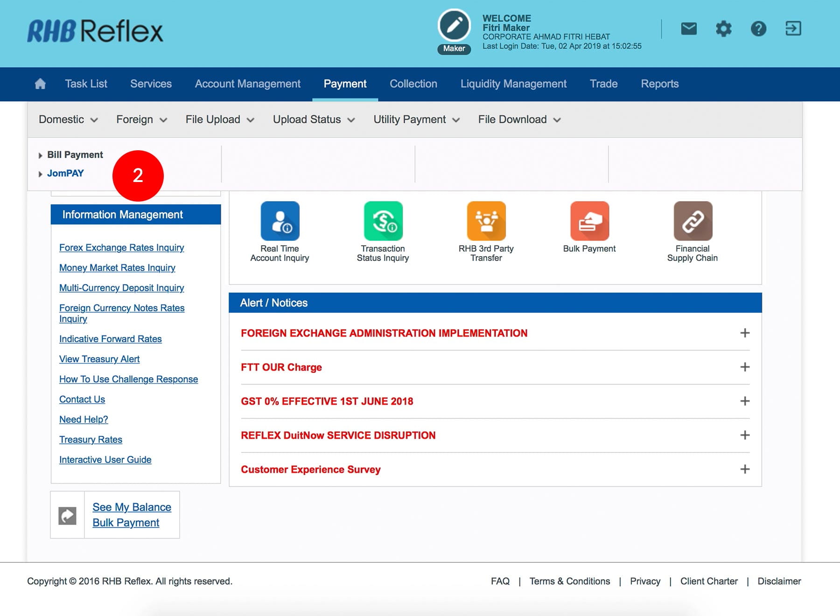Open the Bulk Payment shortcut icon
Screen dimensions: 840x616
[x=589, y=221]
